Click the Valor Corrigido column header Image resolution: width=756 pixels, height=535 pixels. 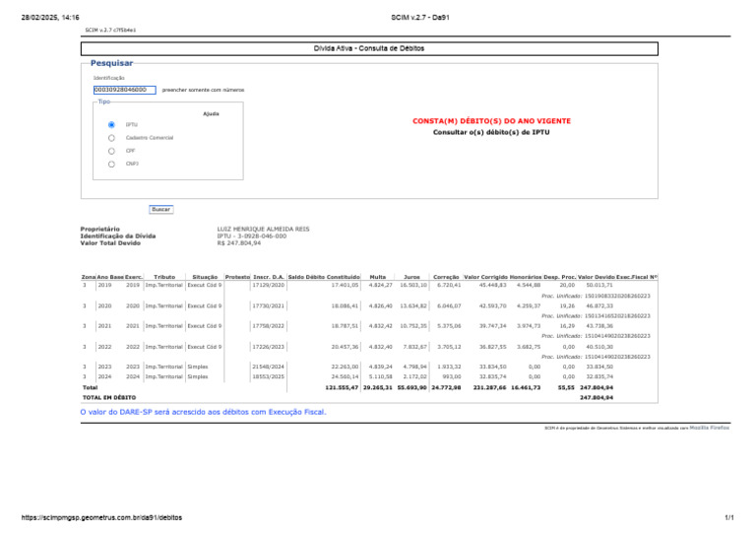coord(485,277)
